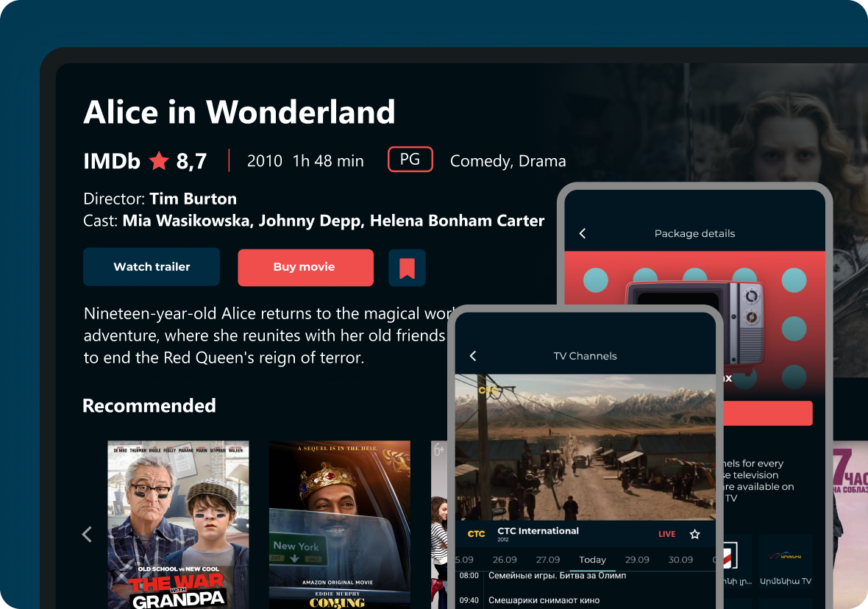Open the Coming 2 America poster
Viewport: 868px width, 609px height.
click(x=339, y=524)
